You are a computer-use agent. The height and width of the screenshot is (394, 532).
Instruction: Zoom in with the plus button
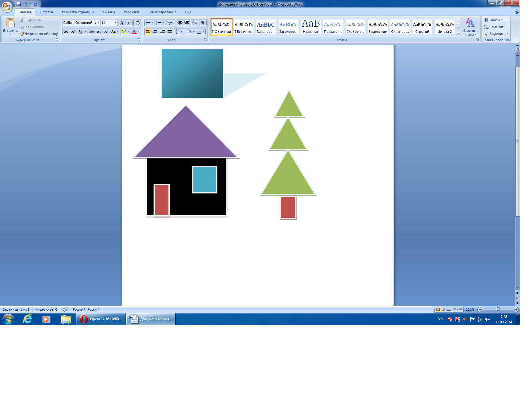(x=516, y=309)
